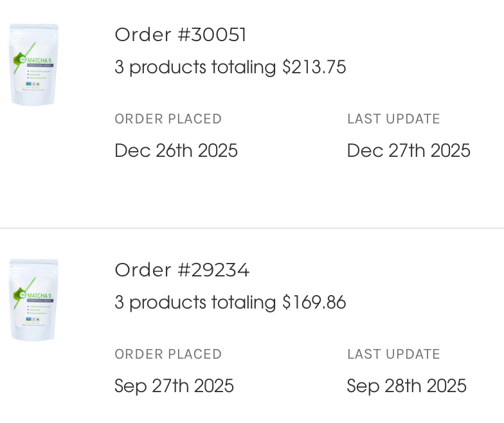Click the $169.86 order total
This screenshot has width=504, height=423.
tap(314, 302)
